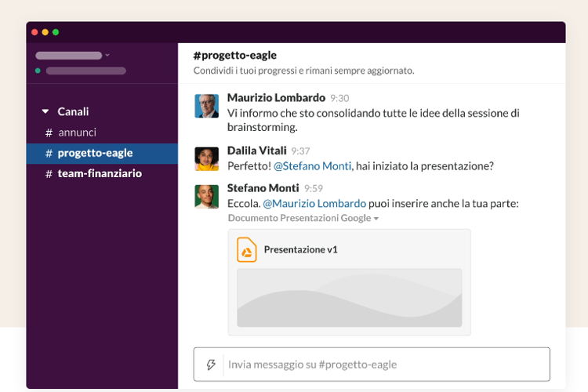Open Maurizio Lombardo's profile avatar
588x392 pixels.
[207, 106]
